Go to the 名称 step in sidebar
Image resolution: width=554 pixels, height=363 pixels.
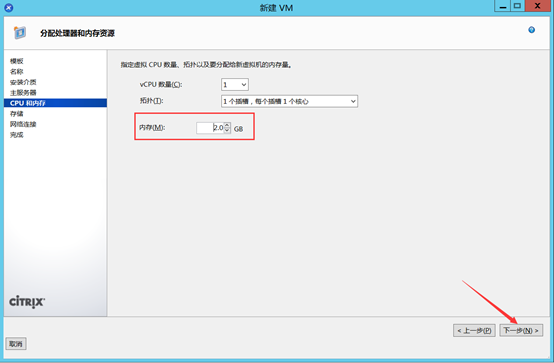click(x=17, y=72)
